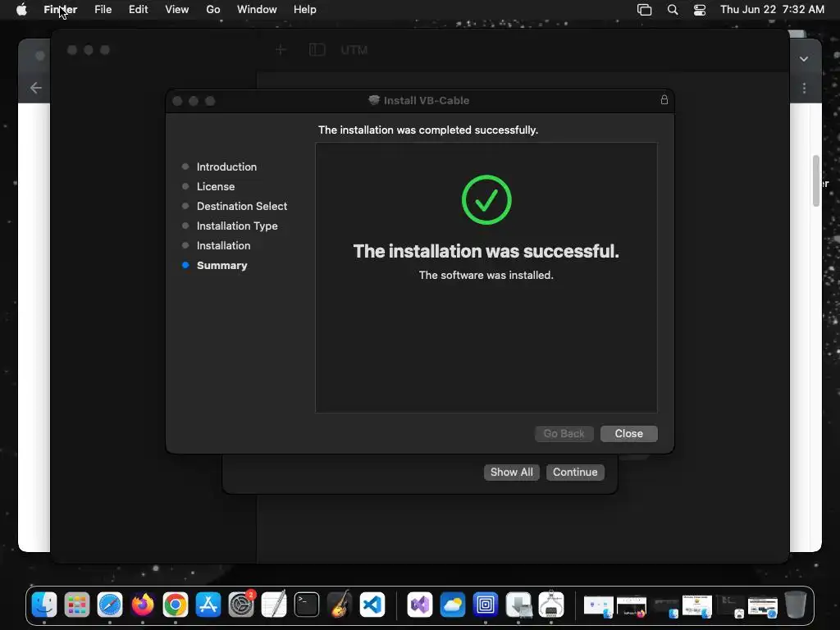Open the View menu
Image resolution: width=840 pixels, height=630 pixels.
click(x=177, y=10)
